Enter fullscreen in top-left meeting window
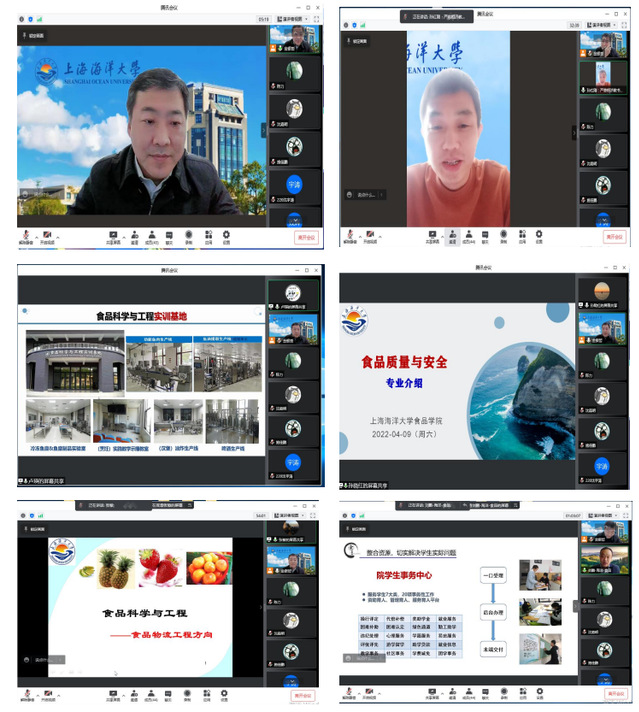This screenshot has width=639, height=712. click(x=317, y=18)
